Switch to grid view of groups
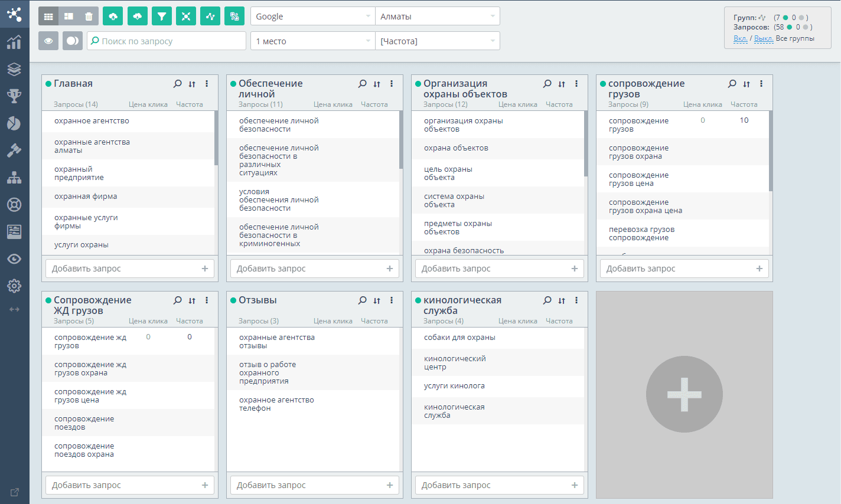Screen dimensions: 841x504 [48, 17]
